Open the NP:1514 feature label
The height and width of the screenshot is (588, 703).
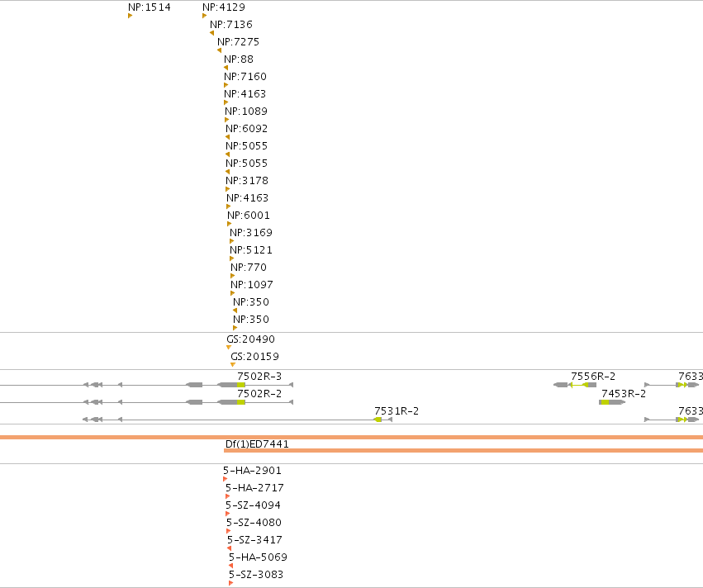tap(150, 7)
